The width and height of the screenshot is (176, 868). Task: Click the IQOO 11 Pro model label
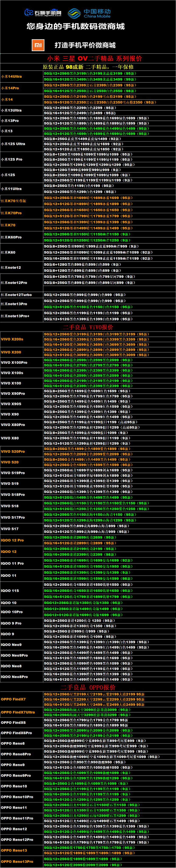click(x=12, y=563)
